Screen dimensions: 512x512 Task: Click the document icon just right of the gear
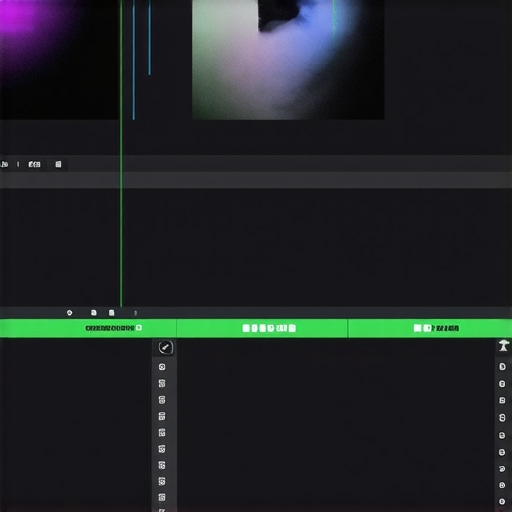tap(94, 313)
